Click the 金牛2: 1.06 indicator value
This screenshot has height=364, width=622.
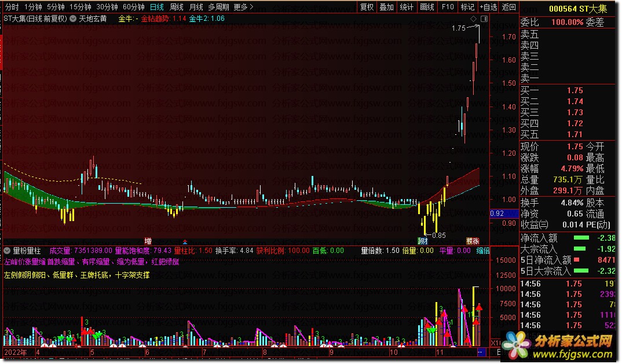tap(207, 19)
